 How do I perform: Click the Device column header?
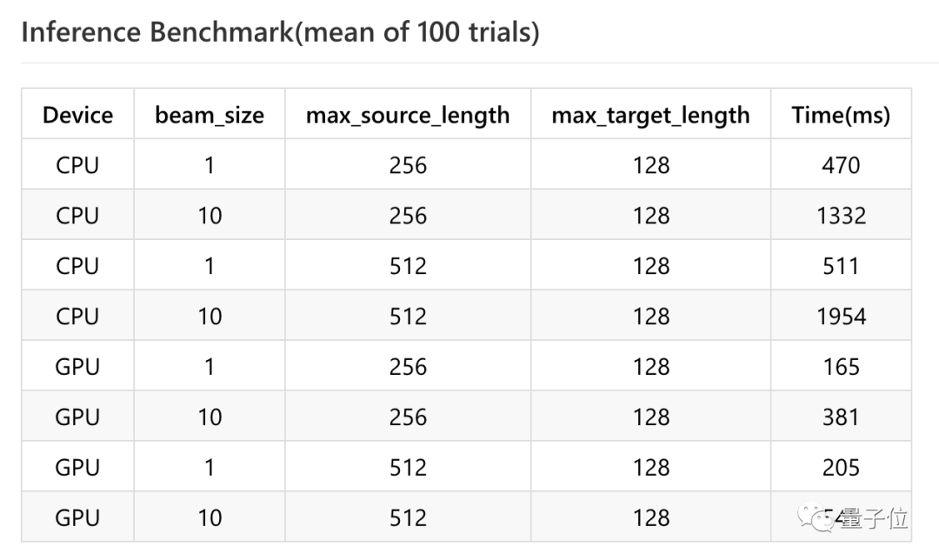point(78,115)
